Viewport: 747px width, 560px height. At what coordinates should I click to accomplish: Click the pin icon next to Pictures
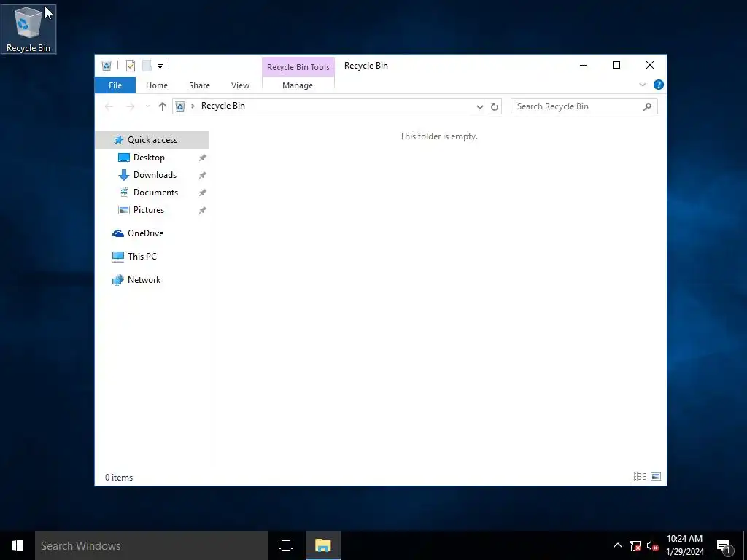(203, 210)
